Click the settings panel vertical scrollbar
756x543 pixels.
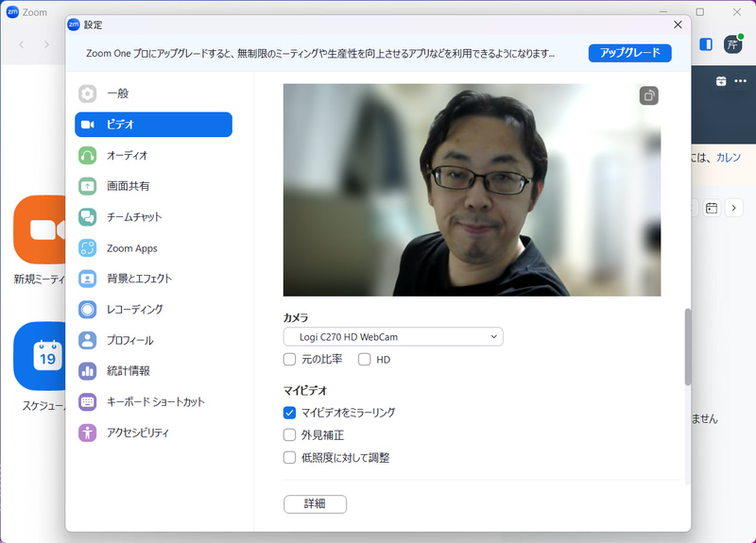pyautogui.click(x=688, y=347)
